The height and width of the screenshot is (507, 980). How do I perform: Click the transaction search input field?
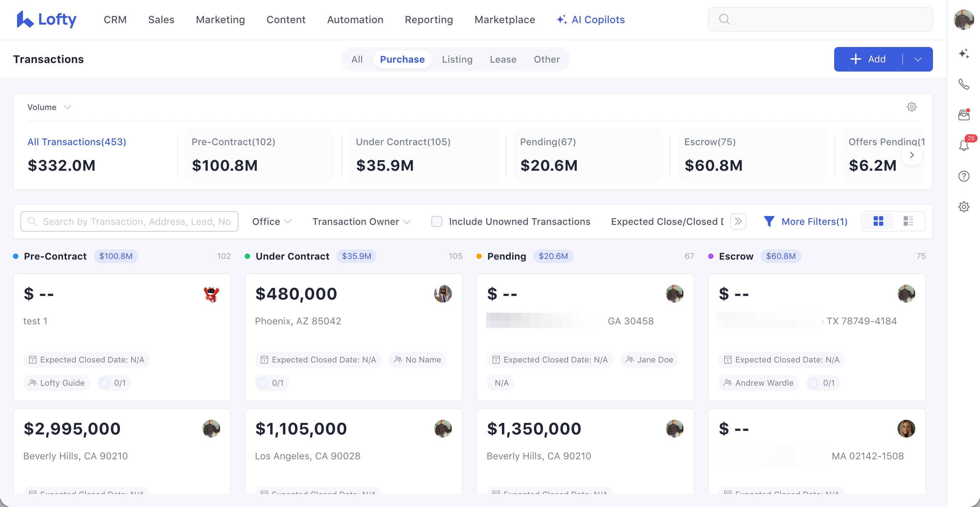coord(129,221)
